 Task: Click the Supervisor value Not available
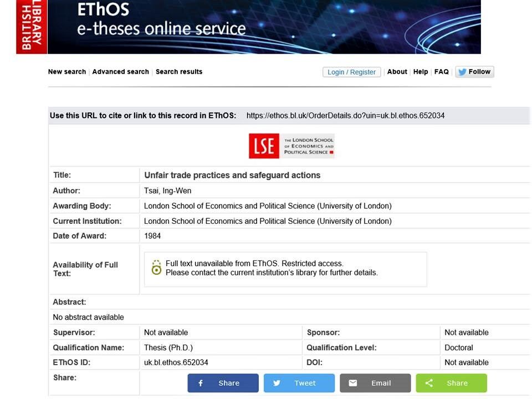pyautogui.click(x=166, y=332)
